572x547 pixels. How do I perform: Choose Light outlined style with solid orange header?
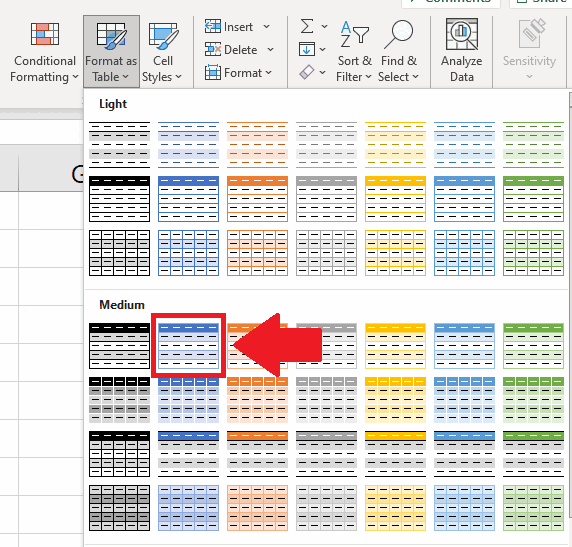pyautogui.click(x=257, y=199)
